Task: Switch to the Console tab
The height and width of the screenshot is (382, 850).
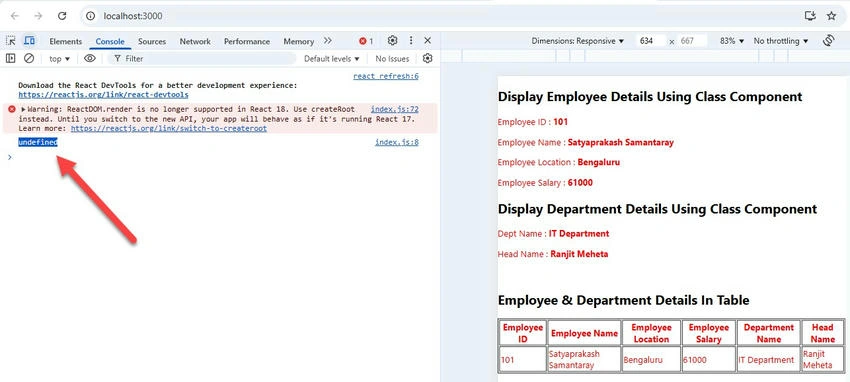Action: click(x=110, y=41)
